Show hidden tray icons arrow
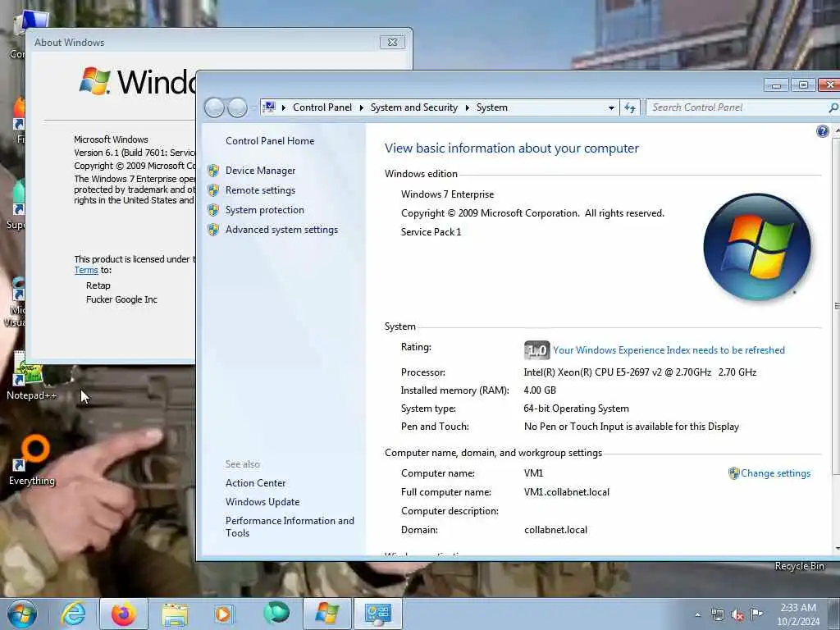This screenshot has height=630, width=840. click(697, 615)
